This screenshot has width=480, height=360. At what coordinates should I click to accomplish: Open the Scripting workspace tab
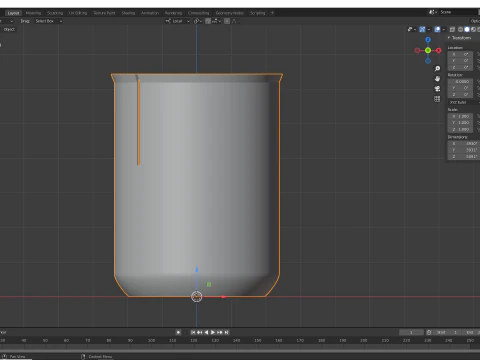[257, 13]
